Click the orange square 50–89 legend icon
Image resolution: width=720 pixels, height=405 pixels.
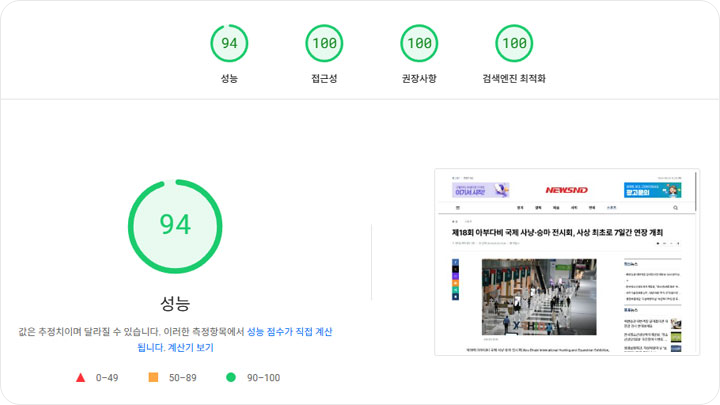[153, 377]
